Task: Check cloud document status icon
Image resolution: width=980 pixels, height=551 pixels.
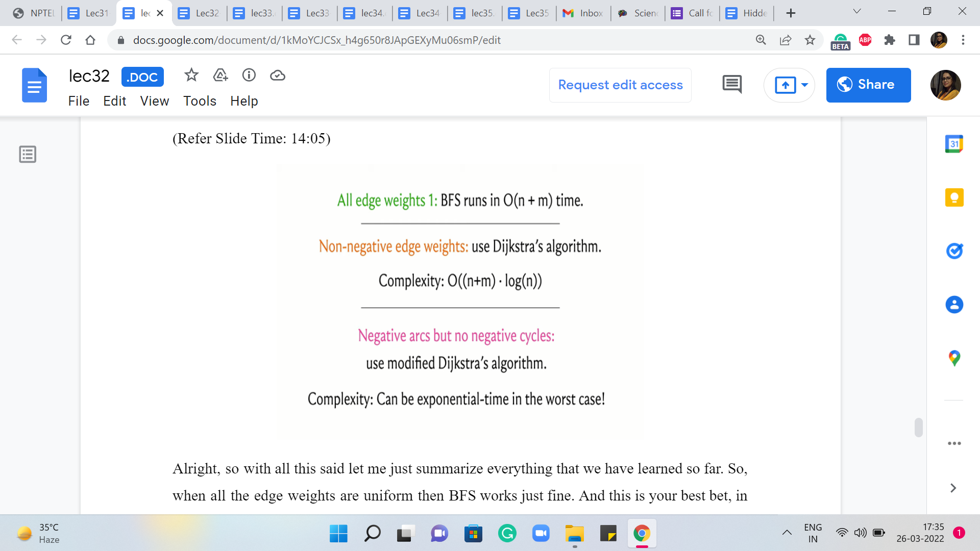Action: tap(278, 76)
